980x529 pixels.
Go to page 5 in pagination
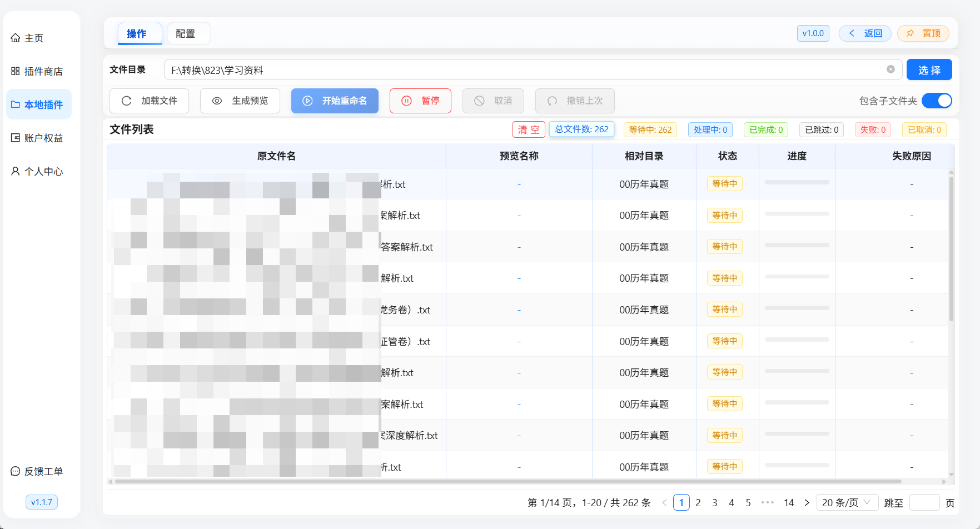click(748, 502)
